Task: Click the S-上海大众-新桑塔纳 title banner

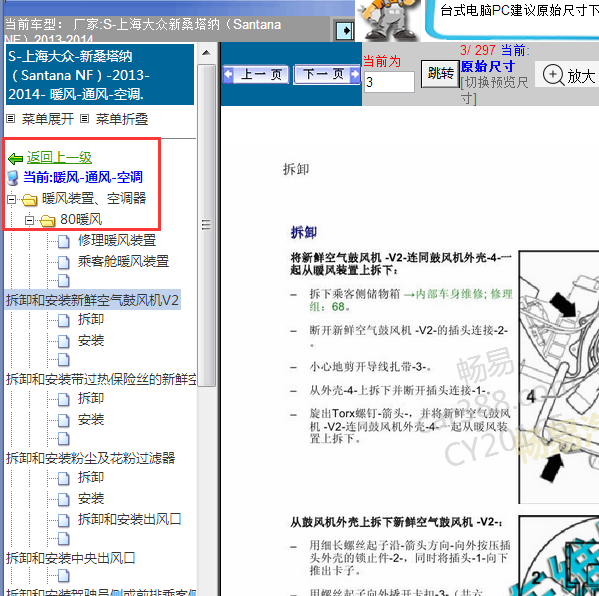Action: point(100,75)
